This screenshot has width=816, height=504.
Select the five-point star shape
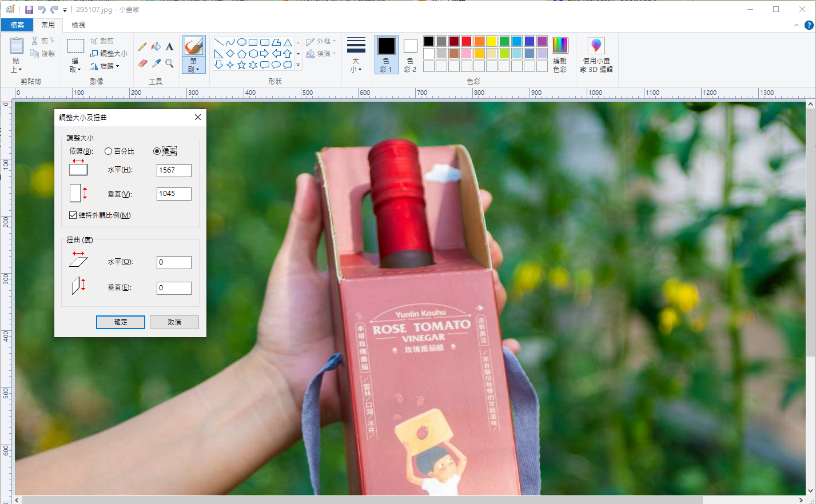coord(242,65)
